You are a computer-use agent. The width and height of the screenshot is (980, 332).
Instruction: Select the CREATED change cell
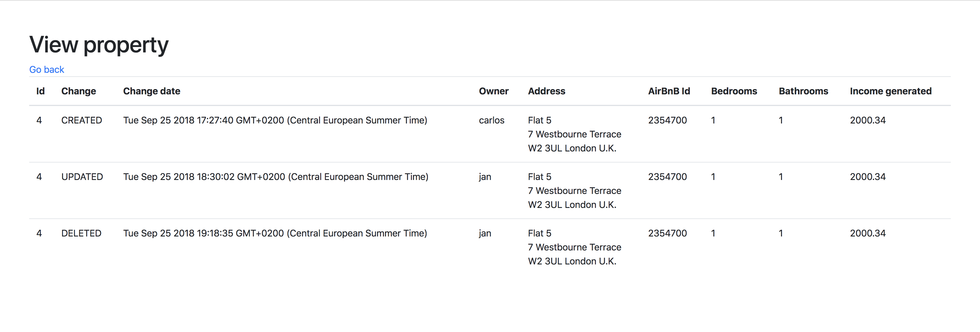[x=81, y=120]
